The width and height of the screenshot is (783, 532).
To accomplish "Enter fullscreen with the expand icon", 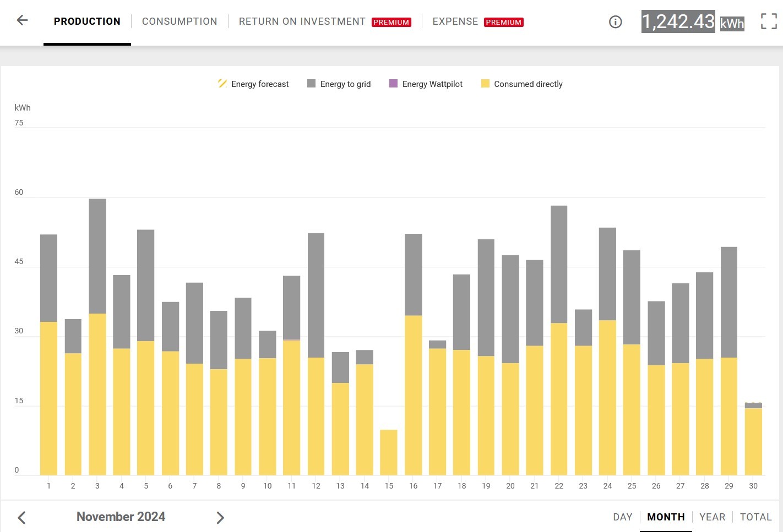I will coord(769,21).
